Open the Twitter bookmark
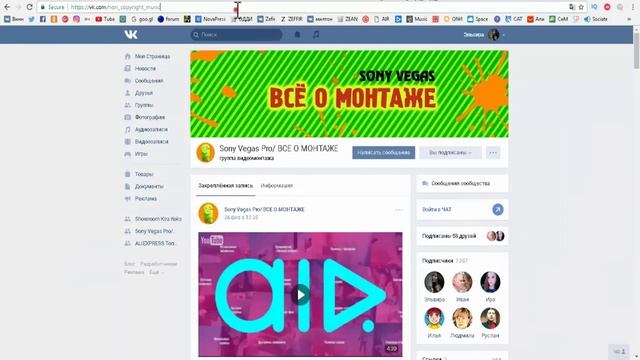Image resolution: width=640 pixels, height=360 pixels. click(32, 19)
